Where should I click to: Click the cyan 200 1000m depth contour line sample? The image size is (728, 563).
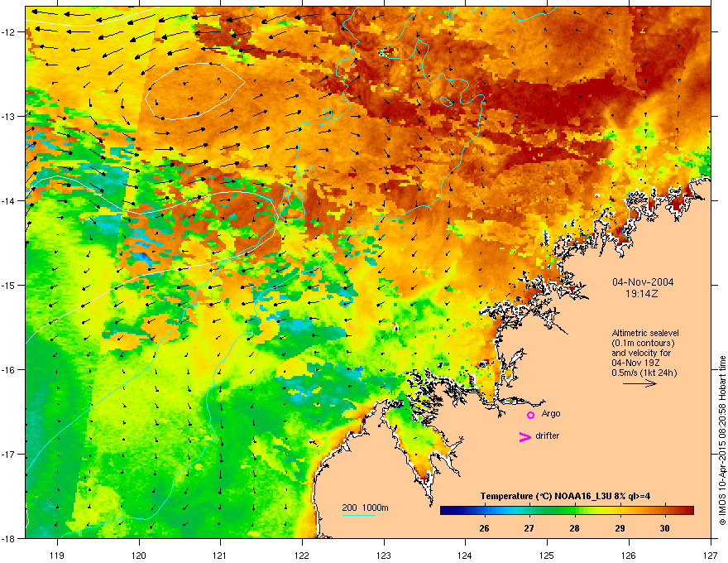click(359, 515)
